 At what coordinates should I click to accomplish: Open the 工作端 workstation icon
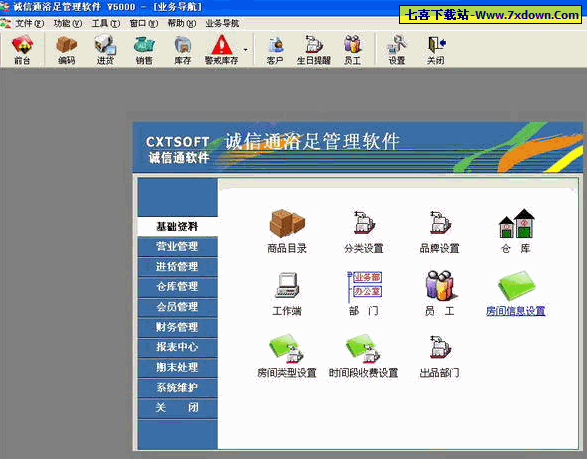[287, 294]
